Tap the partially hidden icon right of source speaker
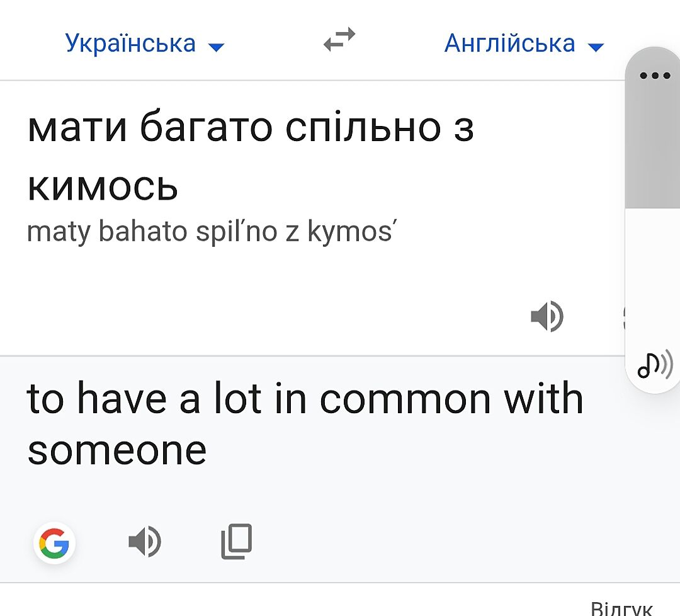Image resolution: width=680 pixels, height=616 pixels. 623,317
